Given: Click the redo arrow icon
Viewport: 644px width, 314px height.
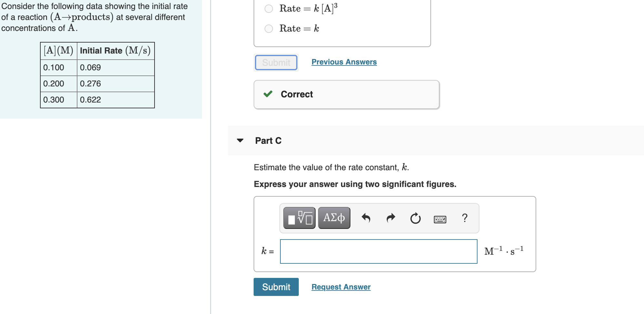Looking at the screenshot, I should pyautogui.click(x=391, y=218).
